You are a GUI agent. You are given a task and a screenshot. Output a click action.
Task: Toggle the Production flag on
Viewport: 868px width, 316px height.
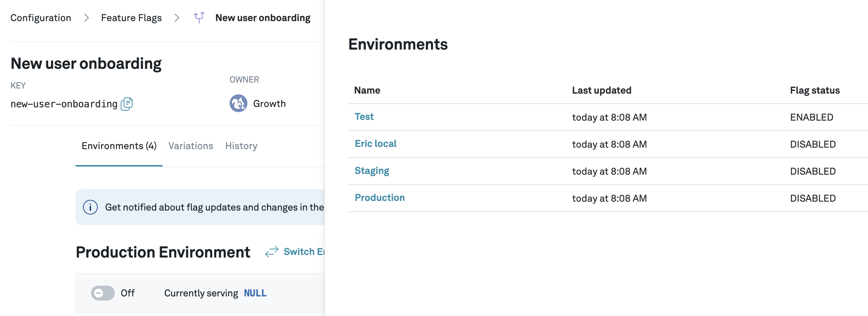(x=103, y=293)
